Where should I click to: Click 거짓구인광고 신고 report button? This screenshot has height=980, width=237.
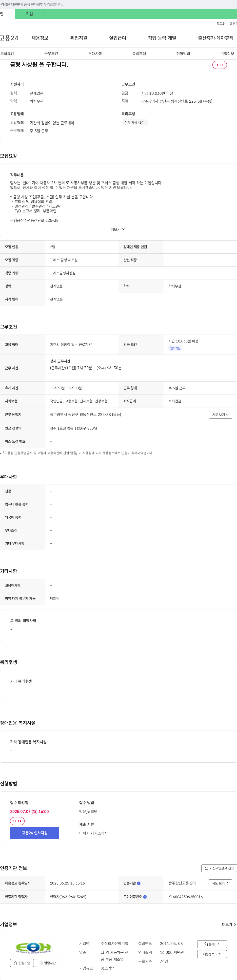pyautogui.click(x=219, y=868)
